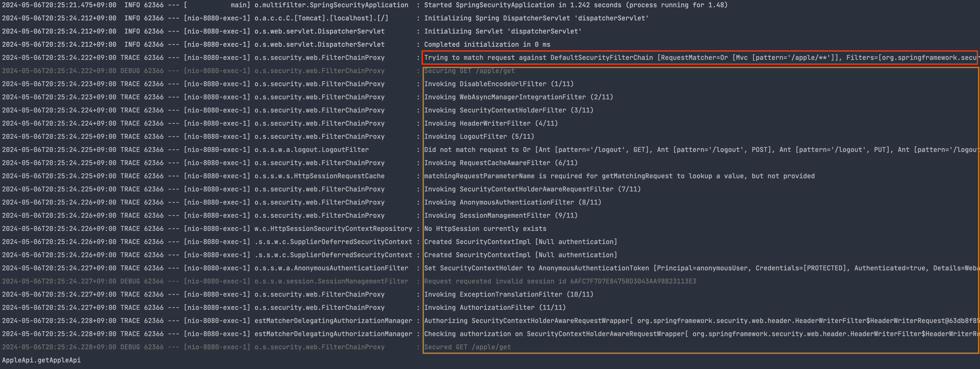
Task: Select logger 'o.a.c.c.C.[Tomcat].[localhost].[/]'
Action: coord(322,18)
